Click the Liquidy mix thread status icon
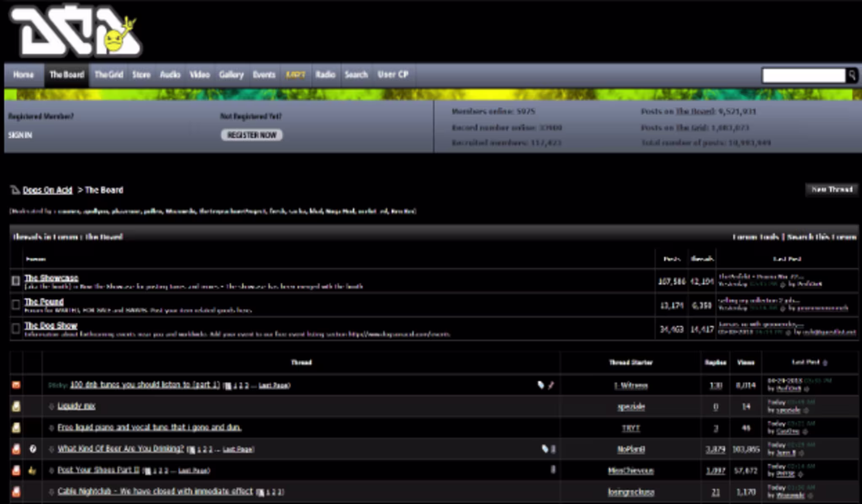This screenshot has height=504, width=862. 16,406
